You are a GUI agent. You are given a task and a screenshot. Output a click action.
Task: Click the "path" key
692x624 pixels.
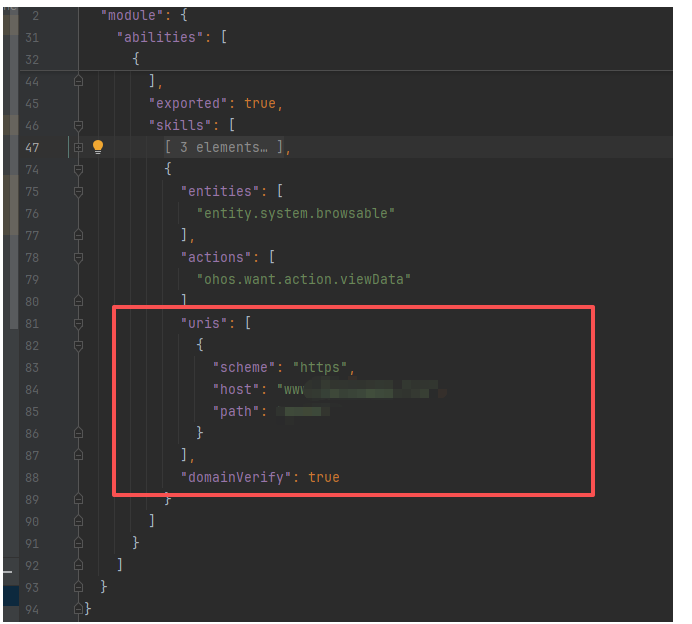point(236,411)
